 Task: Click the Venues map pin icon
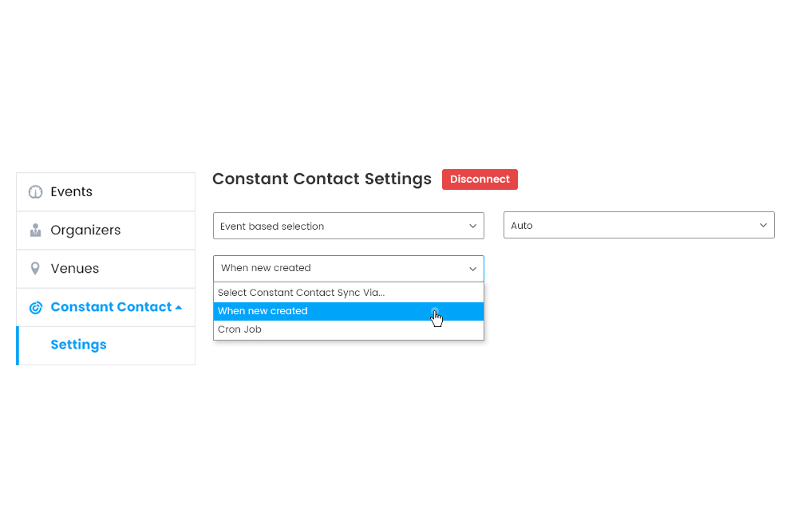pyautogui.click(x=35, y=268)
